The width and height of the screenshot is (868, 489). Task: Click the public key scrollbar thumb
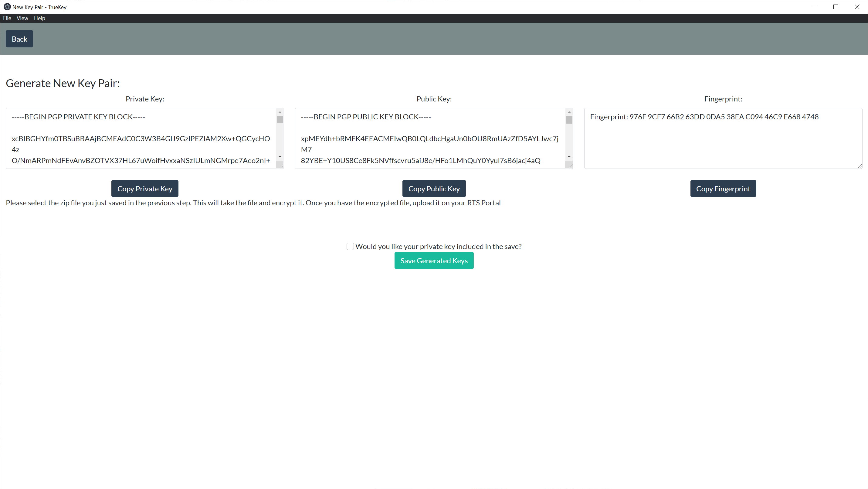pyautogui.click(x=569, y=120)
